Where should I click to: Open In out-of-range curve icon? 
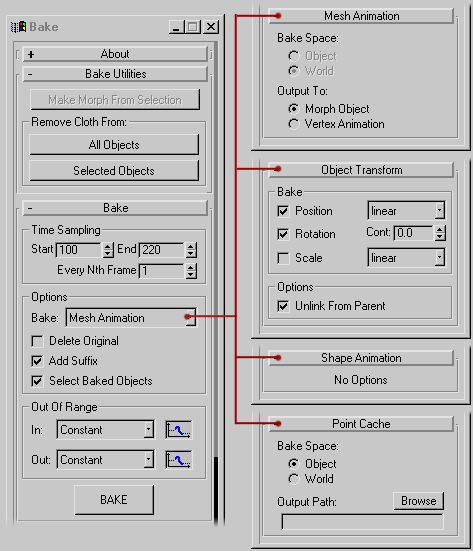[179, 430]
